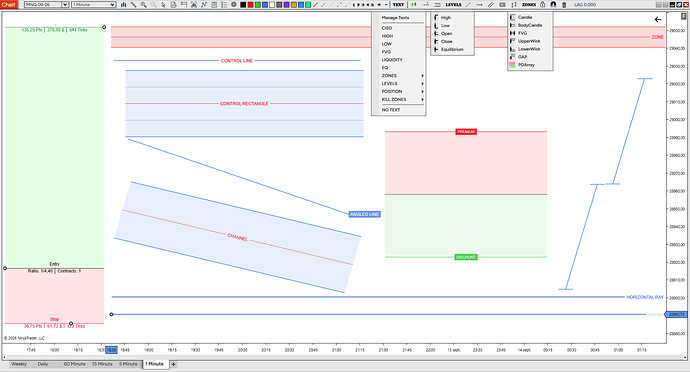Click the plus button after numbers
The image size is (690, 372).
pyautogui.click(x=379, y=4)
